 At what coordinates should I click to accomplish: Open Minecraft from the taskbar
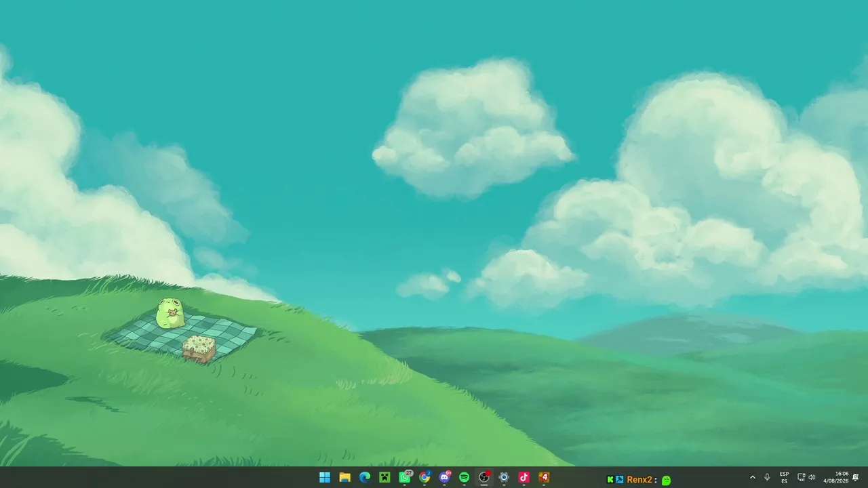click(384, 477)
